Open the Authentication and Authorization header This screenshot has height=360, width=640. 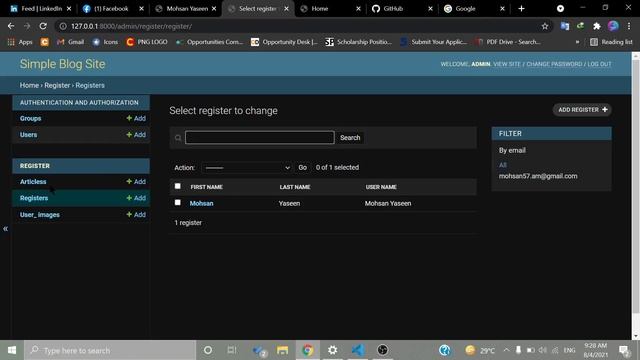coord(79,102)
